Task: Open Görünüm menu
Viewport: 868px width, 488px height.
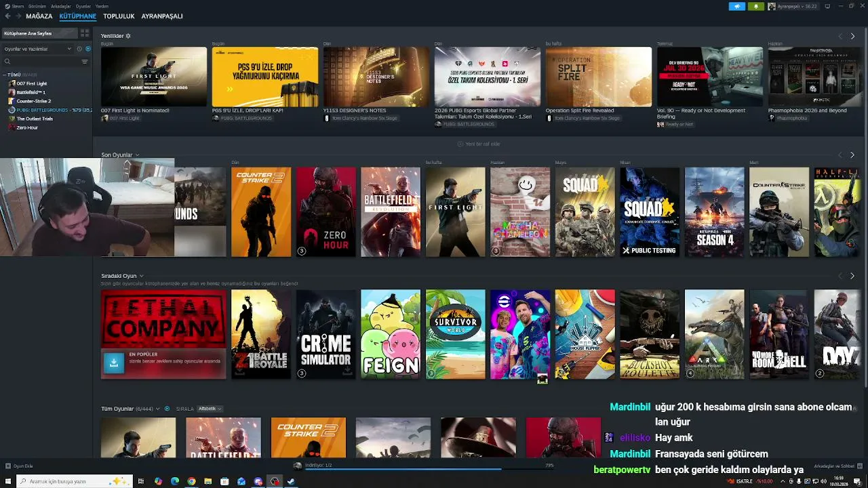Action: (37, 6)
